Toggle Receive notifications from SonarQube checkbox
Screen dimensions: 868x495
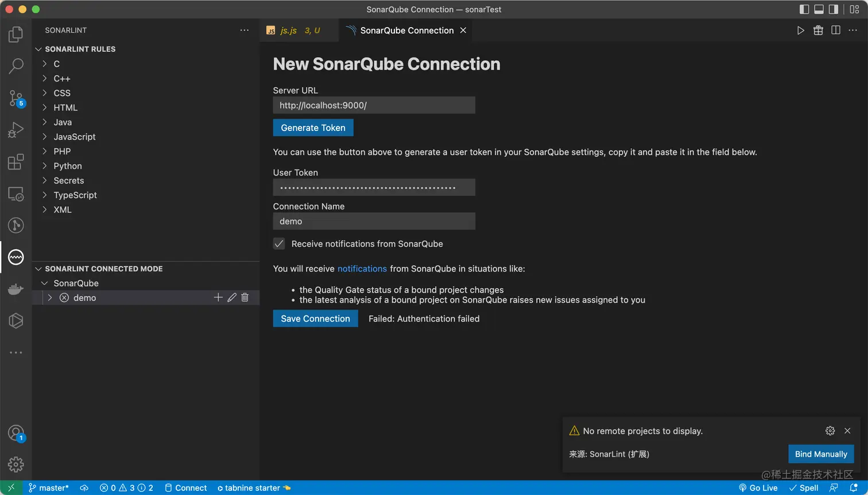[x=279, y=243]
